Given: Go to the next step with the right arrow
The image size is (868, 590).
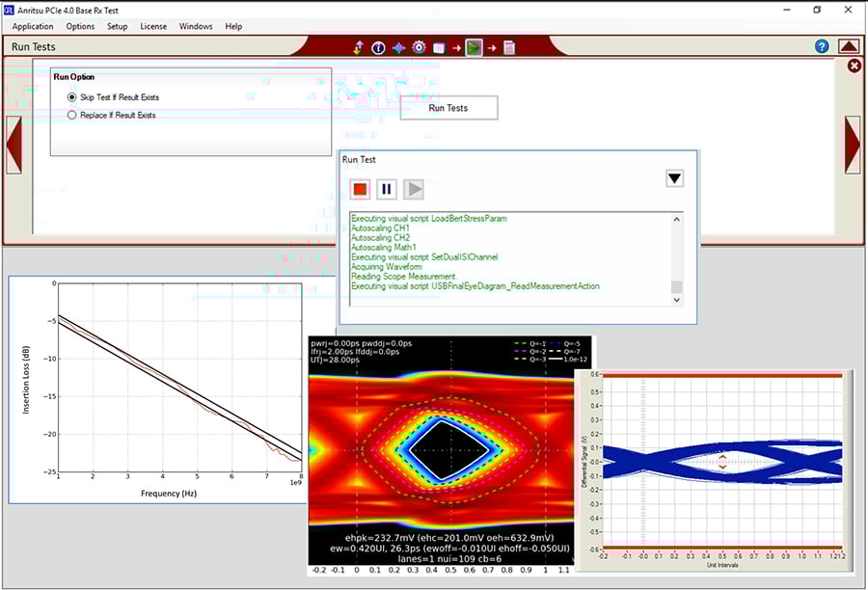Looking at the screenshot, I should pyautogui.click(x=853, y=145).
